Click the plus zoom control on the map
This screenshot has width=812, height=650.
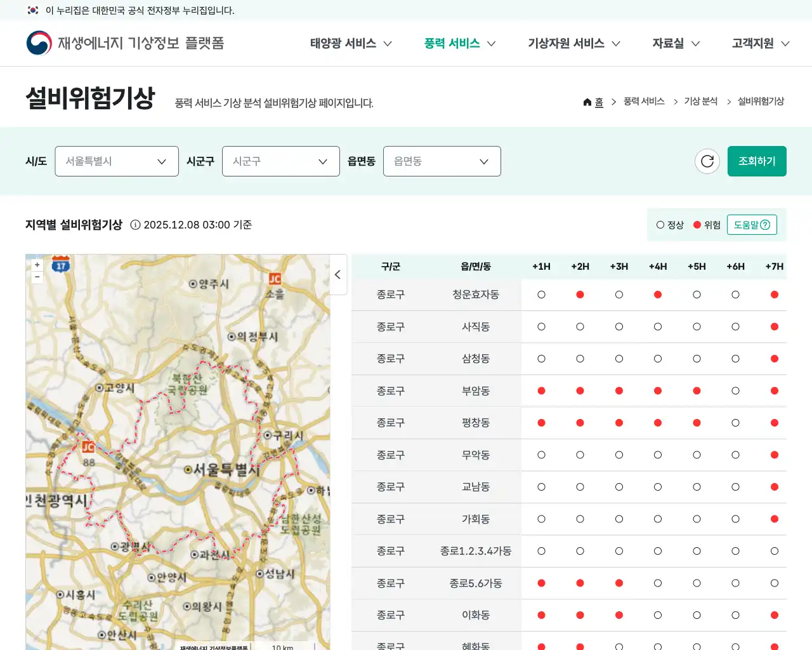pos(37,265)
